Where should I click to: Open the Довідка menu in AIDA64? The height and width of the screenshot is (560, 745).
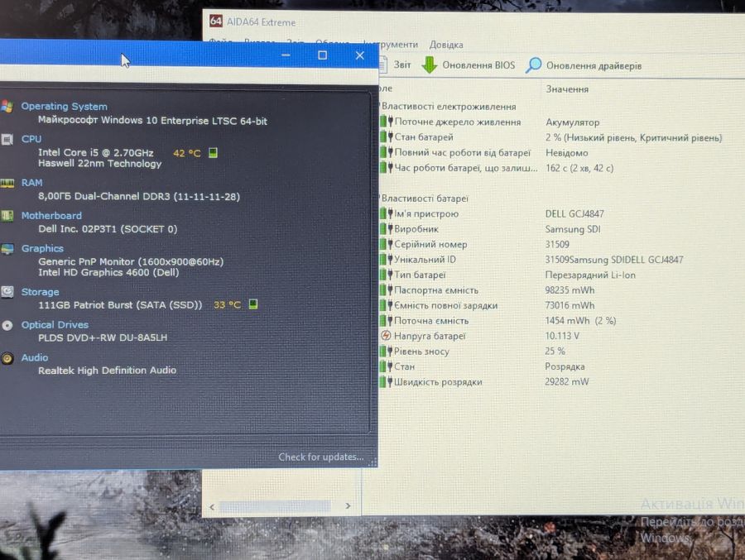click(446, 45)
